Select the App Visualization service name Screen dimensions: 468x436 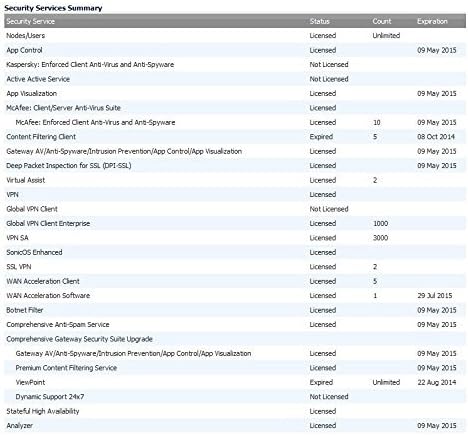click(32, 94)
